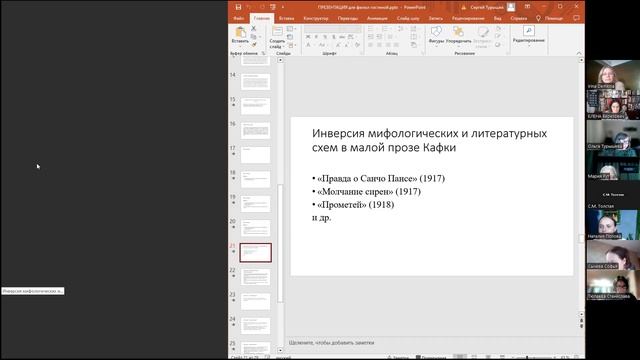Open the Справка ribbon tab

(518, 18)
